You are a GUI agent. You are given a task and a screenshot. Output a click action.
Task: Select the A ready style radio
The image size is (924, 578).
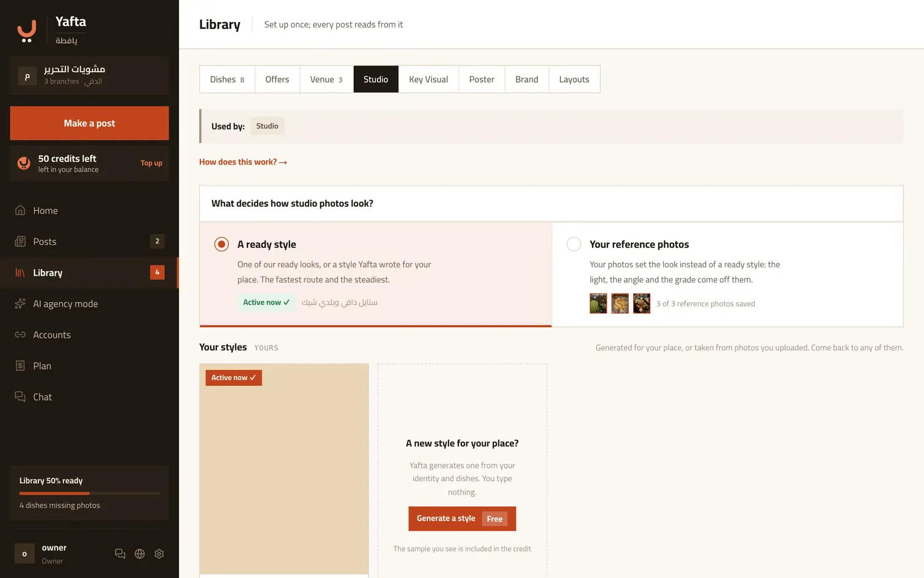(221, 244)
